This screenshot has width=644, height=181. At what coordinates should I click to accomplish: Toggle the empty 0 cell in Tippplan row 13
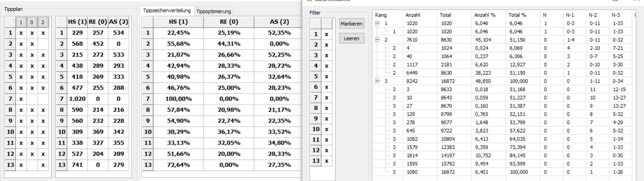tap(32, 165)
